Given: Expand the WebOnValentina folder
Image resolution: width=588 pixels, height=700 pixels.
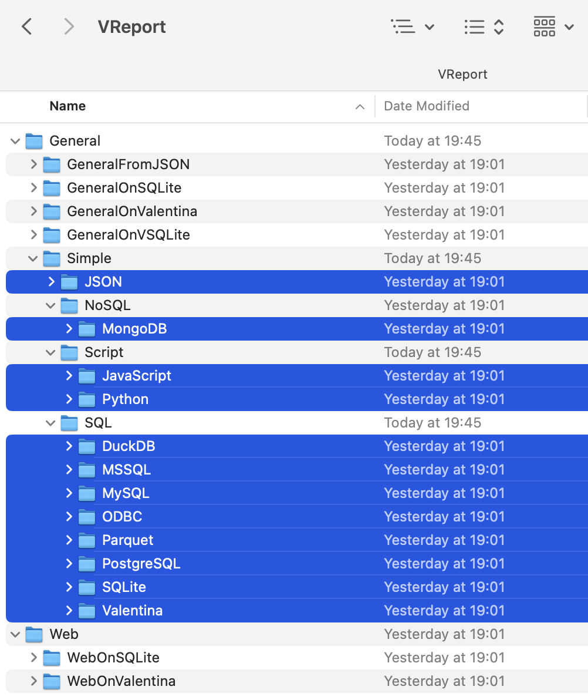Looking at the screenshot, I should point(33,681).
